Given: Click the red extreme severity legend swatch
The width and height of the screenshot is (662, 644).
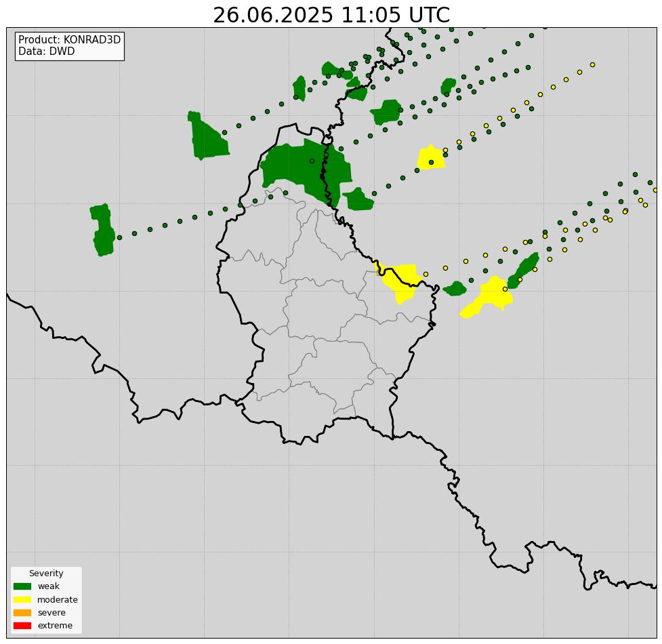Looking at the screenshot, I should coord(22,626).
